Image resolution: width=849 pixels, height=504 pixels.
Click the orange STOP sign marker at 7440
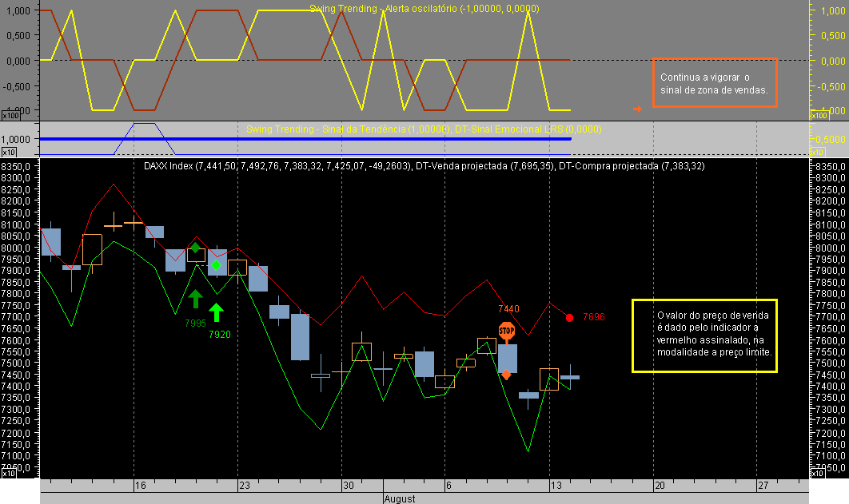point(506,331)
